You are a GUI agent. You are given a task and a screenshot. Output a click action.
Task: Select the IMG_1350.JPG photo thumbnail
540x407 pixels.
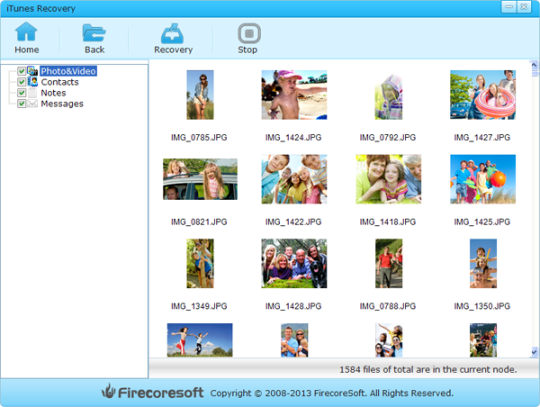(x=483, y=263)
